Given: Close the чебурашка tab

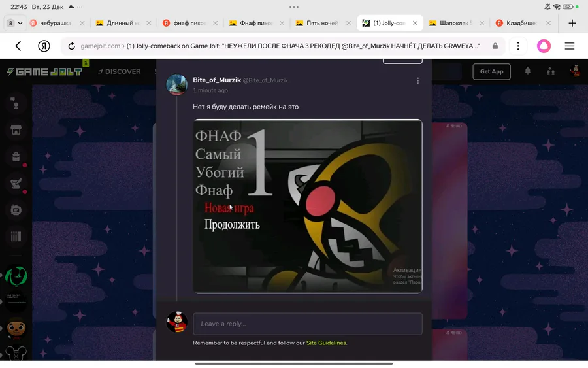Looking at the screenshot, I should [82, 23].
